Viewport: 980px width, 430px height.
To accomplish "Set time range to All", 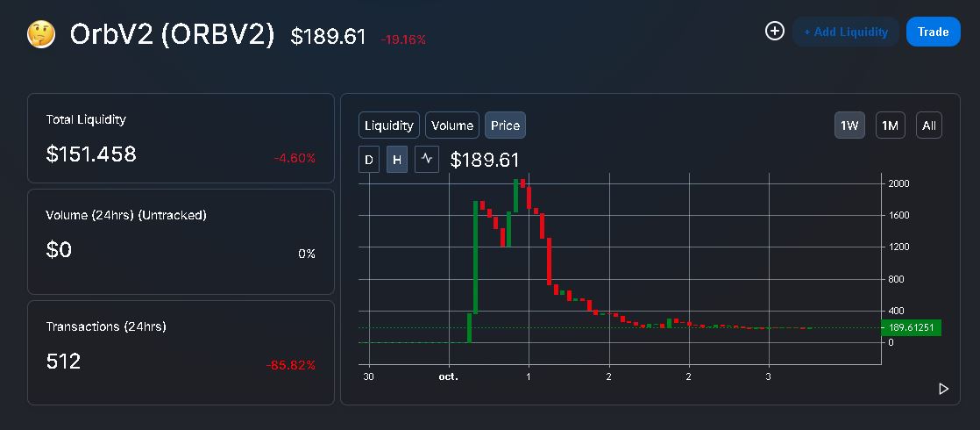I will tap(929, 125).
